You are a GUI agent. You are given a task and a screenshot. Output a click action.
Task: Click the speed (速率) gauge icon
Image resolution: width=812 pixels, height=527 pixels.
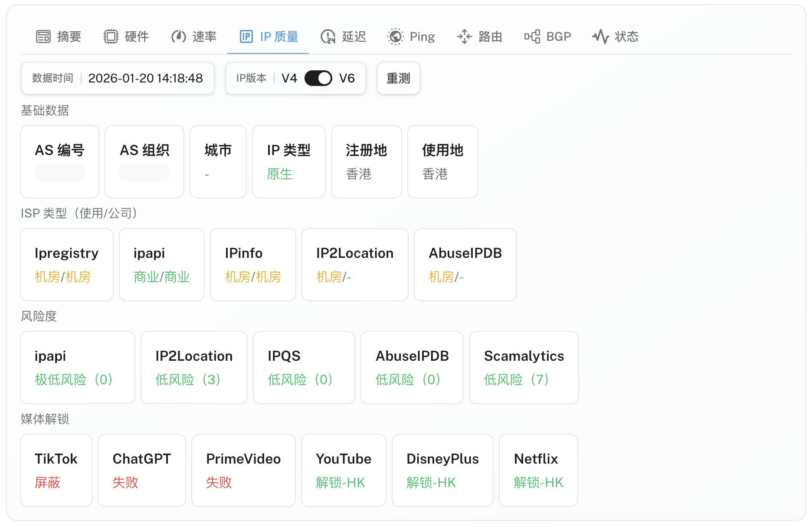pyautogui.click(x=179, y=36)
